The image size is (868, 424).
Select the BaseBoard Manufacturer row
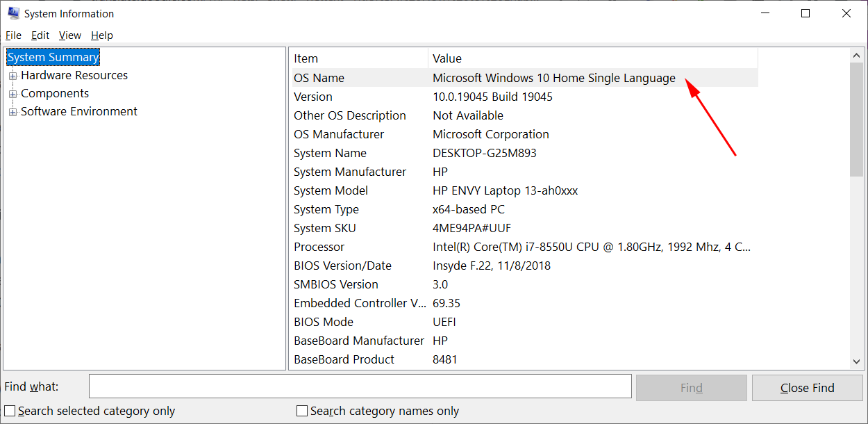524,341
